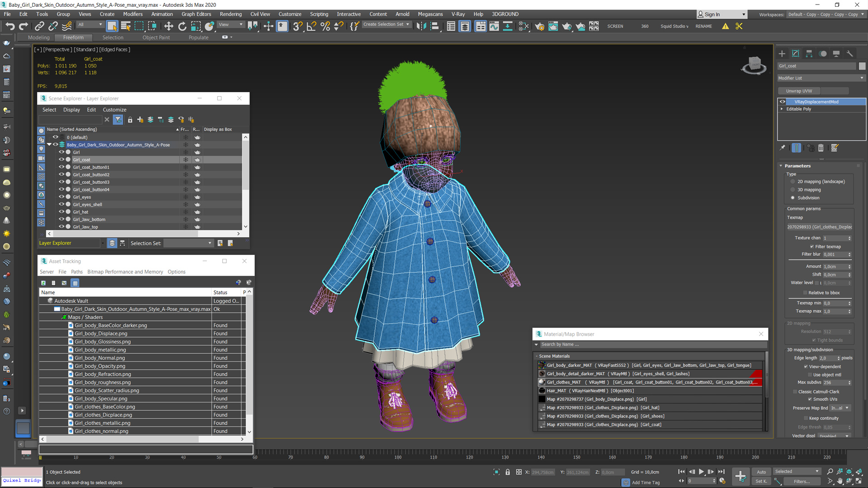Click the Material Editor icon in toolbar
This screenshot has width=868, height=488.
553,26
